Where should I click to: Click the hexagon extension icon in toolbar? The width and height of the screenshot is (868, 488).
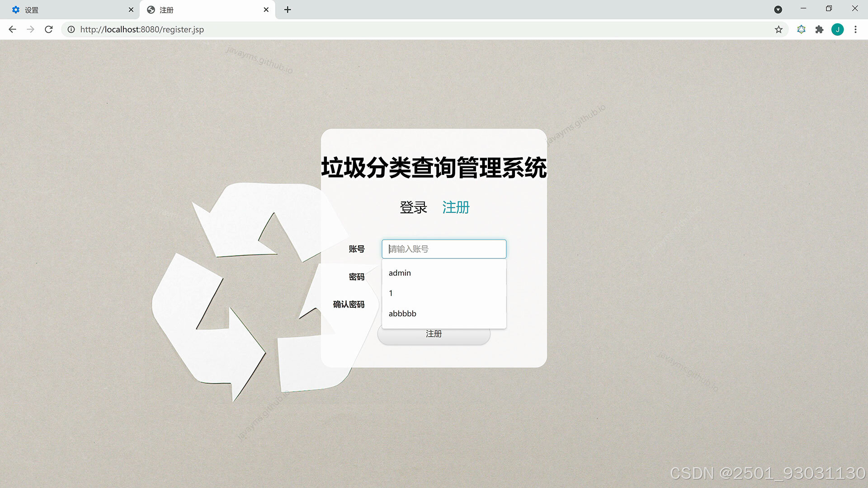coord(801,29)
